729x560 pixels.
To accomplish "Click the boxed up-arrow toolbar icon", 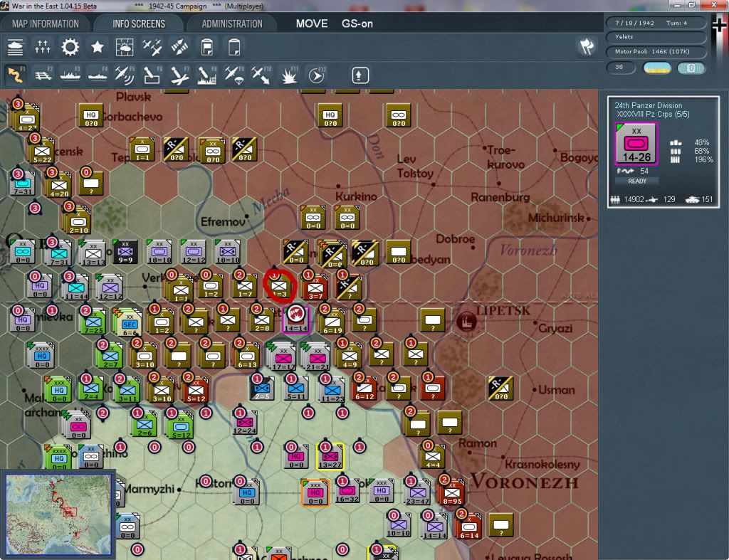I will (360, 75).
